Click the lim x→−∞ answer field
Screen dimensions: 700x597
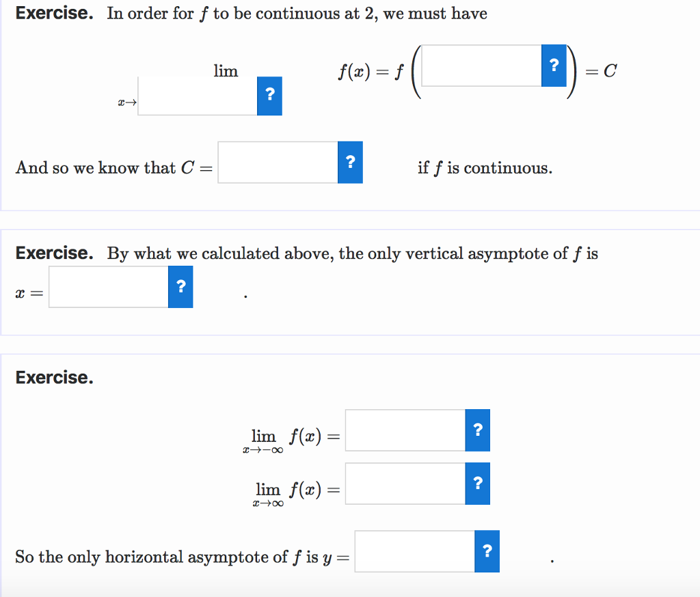pyautogui.click(x=405, y=430)
